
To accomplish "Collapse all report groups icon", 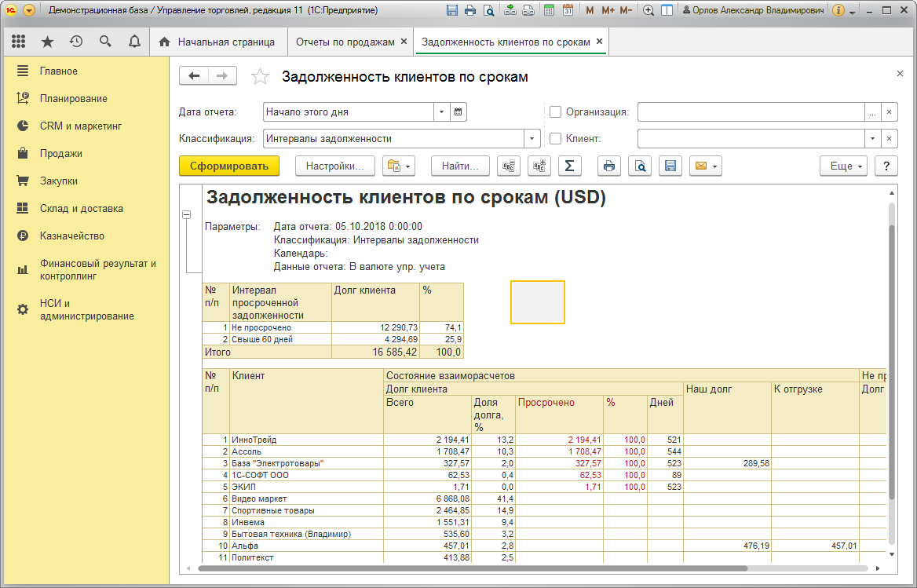I will pos(508,166).
